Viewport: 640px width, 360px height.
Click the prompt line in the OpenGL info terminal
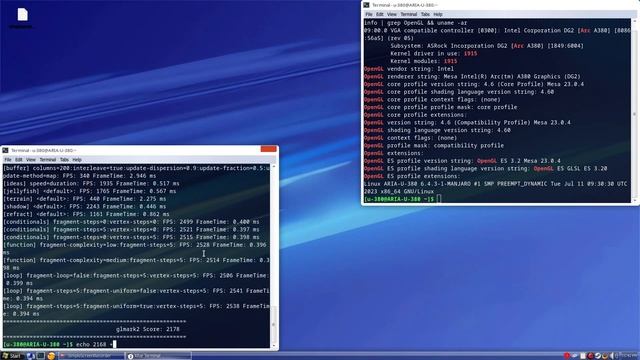[402, 199]
